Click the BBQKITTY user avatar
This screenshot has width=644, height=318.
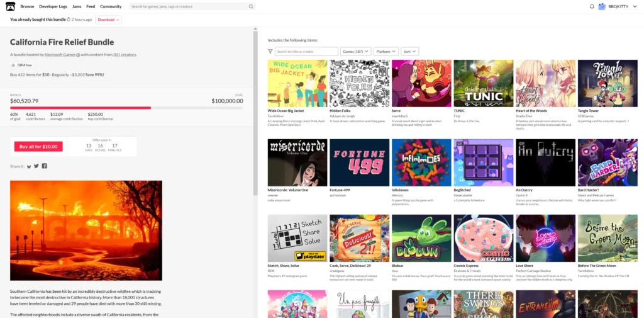(x=602, y=6)
